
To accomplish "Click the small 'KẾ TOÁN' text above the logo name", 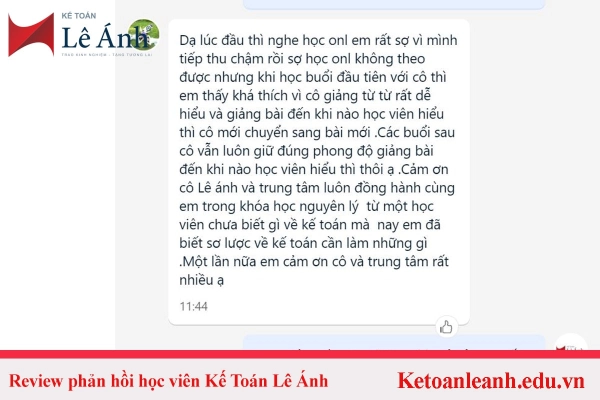I will pyautogui.click(x=79, y=16).
